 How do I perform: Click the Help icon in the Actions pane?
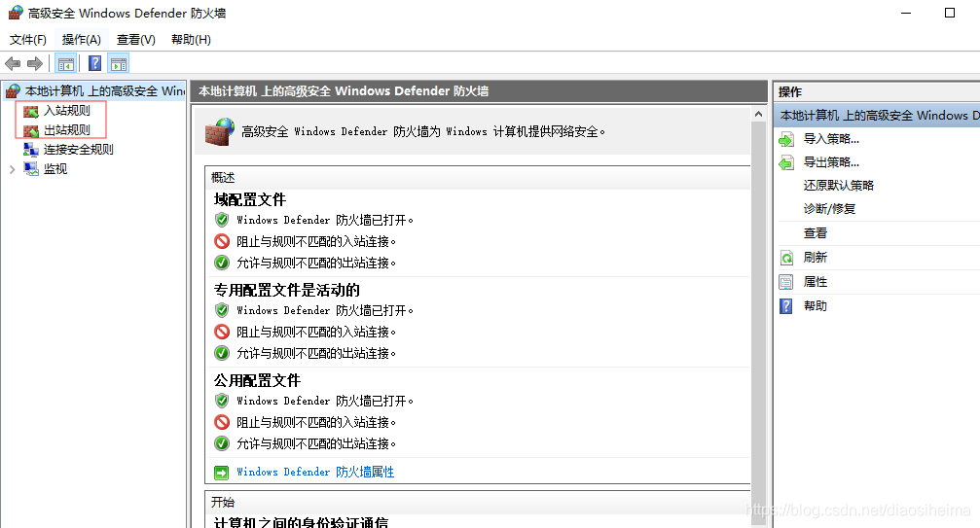[786, 306]
